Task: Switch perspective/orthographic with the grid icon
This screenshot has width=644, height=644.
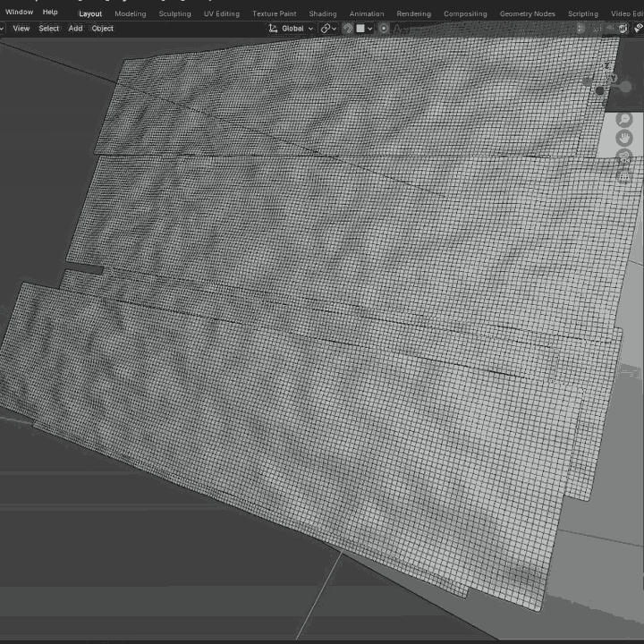Action: click(626, 176)
